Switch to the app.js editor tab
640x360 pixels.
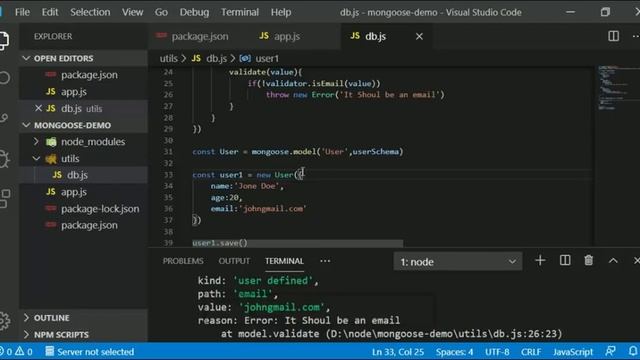coord(286,37)
